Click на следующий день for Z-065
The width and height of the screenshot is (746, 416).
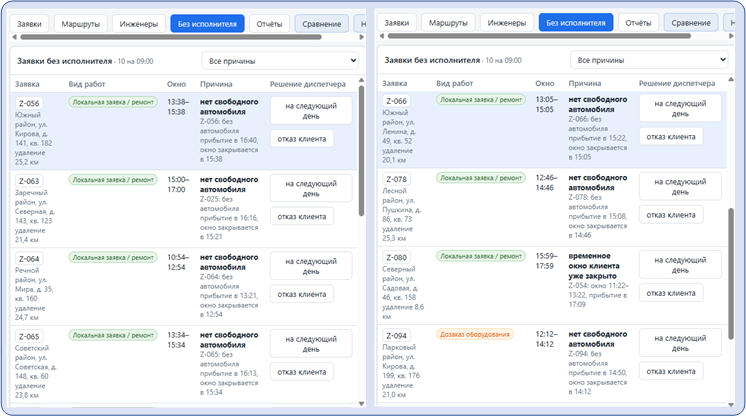pyautogui.click(x=311, y=344)
